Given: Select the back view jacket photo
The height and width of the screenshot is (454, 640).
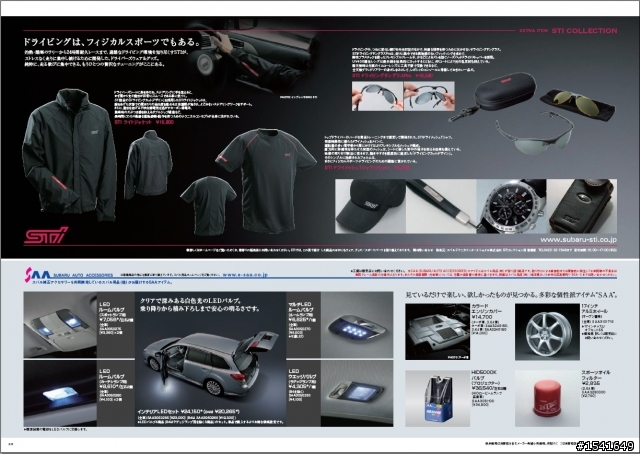Looking at the screenshot, I should [149, 165].
